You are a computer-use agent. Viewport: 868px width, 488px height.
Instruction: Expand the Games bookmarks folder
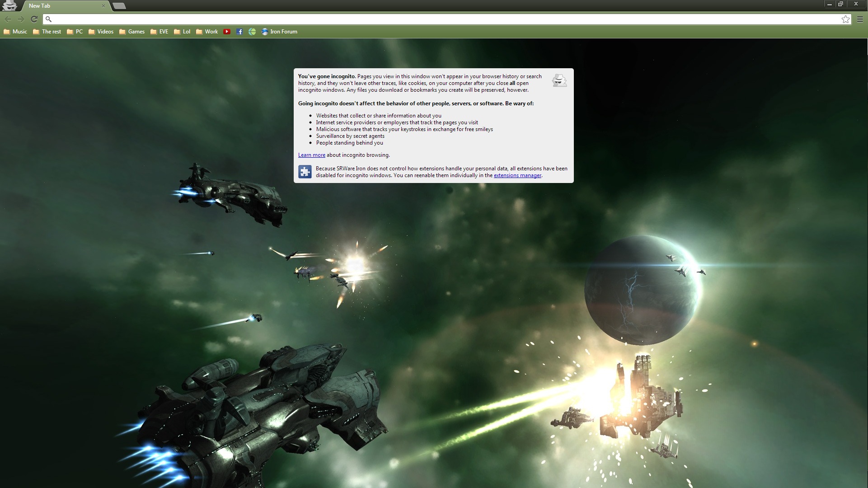coord(132,32)
